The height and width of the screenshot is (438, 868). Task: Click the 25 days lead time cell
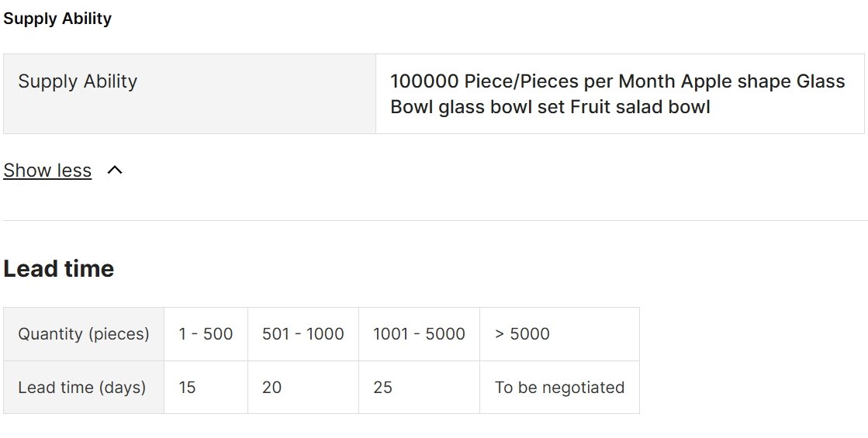pyautogui.click(x=419, y=387)
